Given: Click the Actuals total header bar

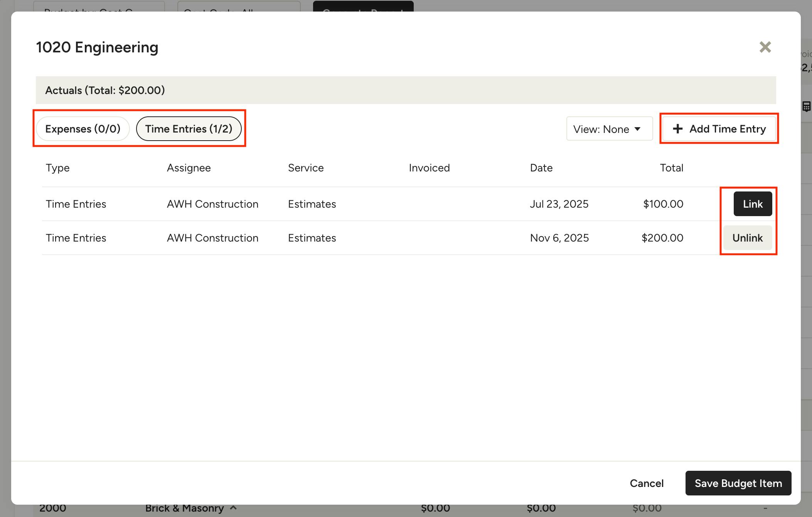Looking at the screenshot, I should tap(406, 90).
